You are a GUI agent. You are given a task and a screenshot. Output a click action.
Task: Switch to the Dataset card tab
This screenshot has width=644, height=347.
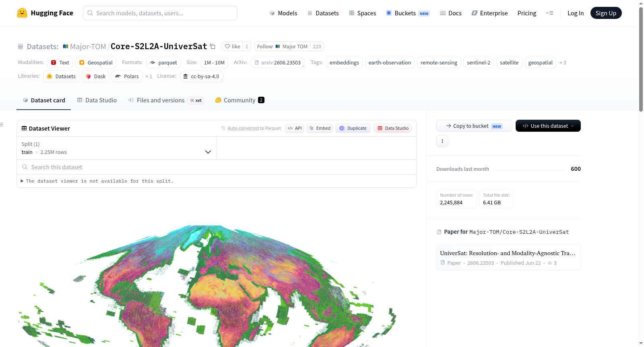pos(44,100)
